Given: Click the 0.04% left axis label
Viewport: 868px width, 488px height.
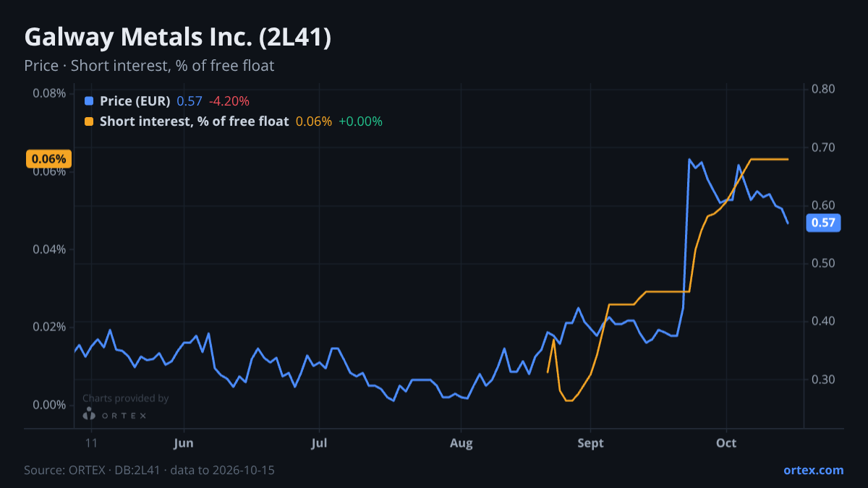Looking at the screenshot, I should coord(49,249).
